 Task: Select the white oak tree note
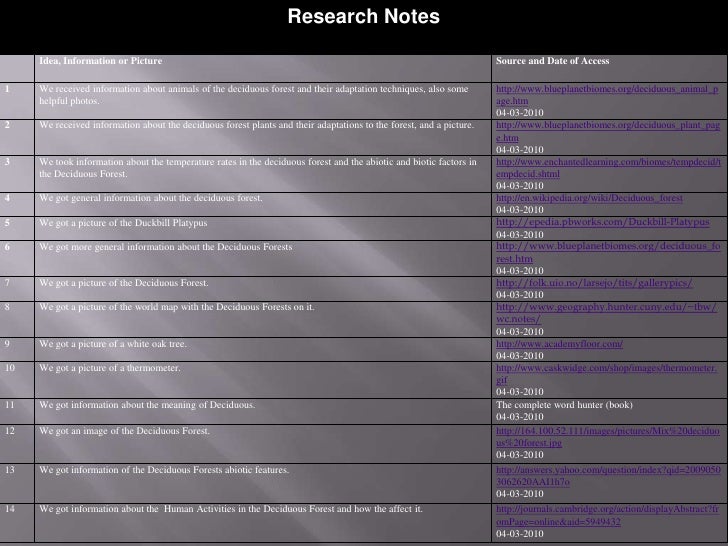113,344
